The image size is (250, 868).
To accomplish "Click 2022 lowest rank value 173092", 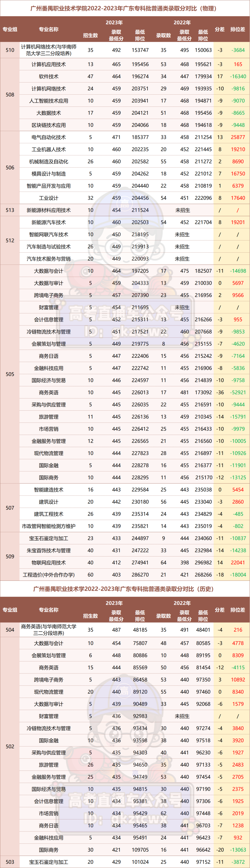I will [203, 392].
